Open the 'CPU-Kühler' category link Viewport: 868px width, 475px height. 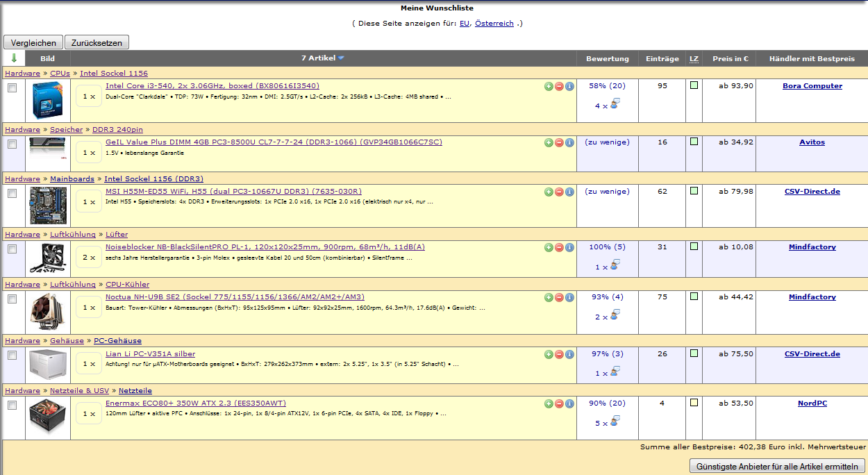coord(127,284)
